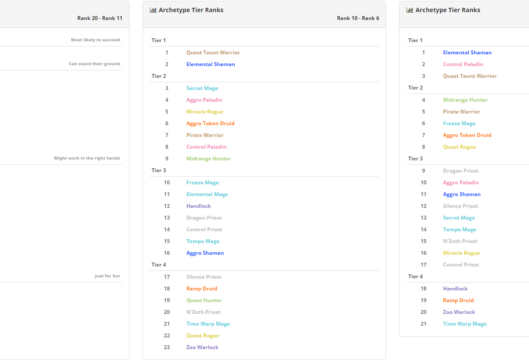Open Miracle Rogue ranked number 5

pyautogui.click(x=204, y=112)
